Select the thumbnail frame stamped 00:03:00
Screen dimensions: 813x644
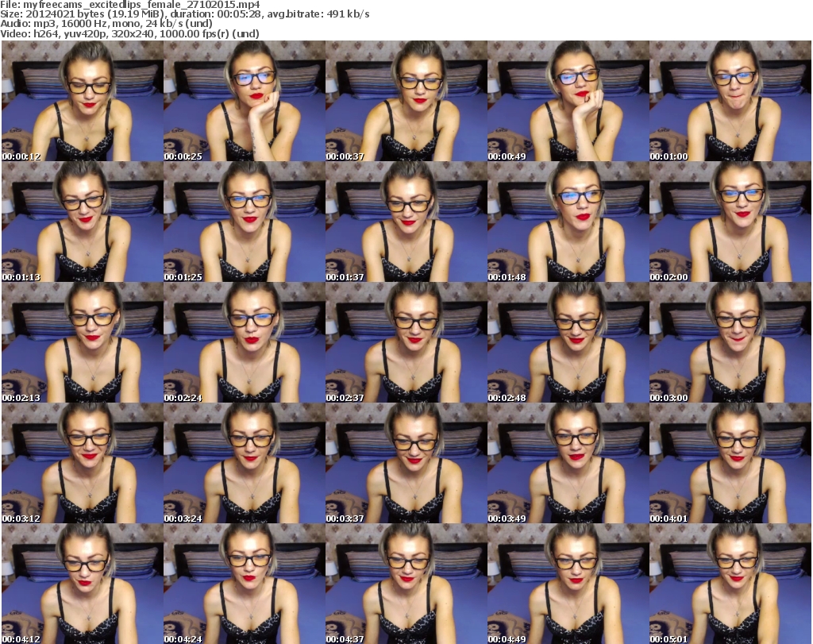point(730,343)
